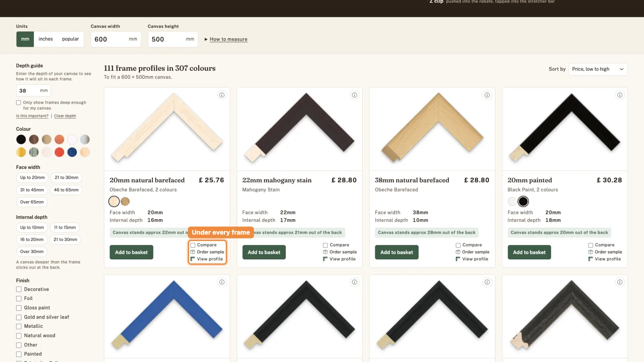Tick Only show frames deep enough checkbox

19,103
